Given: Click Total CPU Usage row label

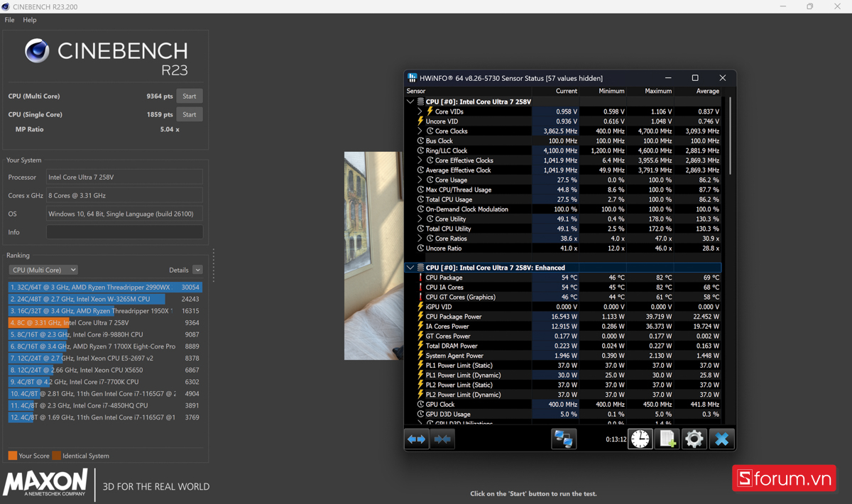Looking at the screenshot, I should point(449,199).
